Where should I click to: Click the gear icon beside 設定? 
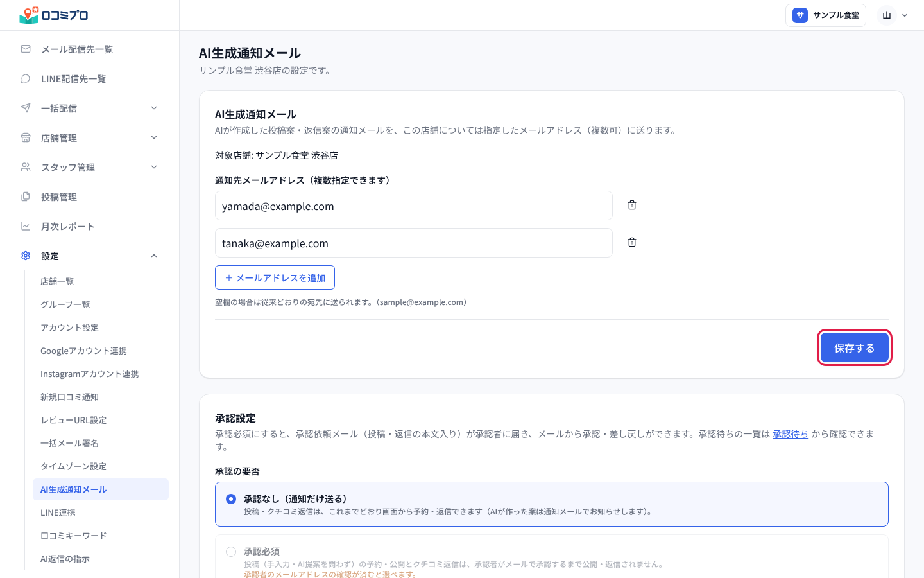pyautogui.click(x=26, y=256)
